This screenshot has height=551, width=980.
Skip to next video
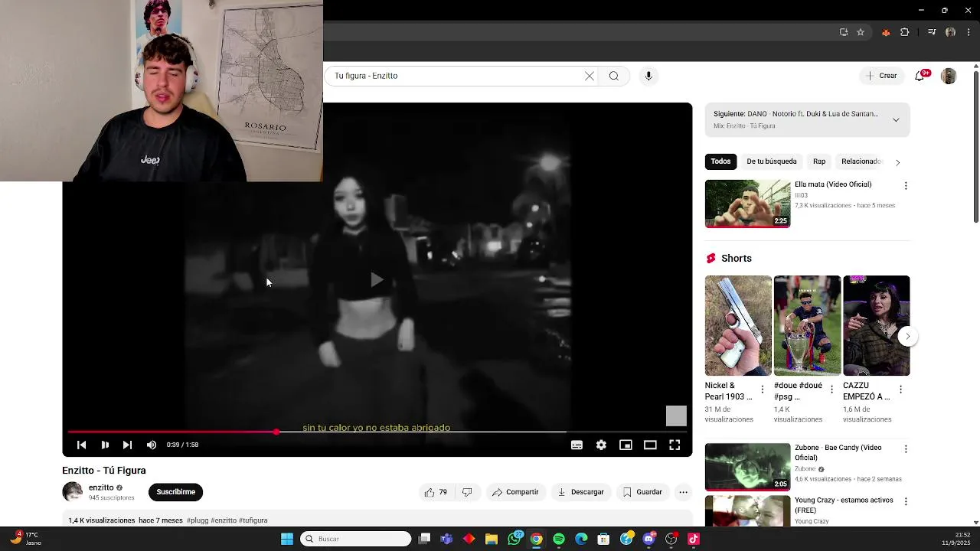click(x=128, y=445)
